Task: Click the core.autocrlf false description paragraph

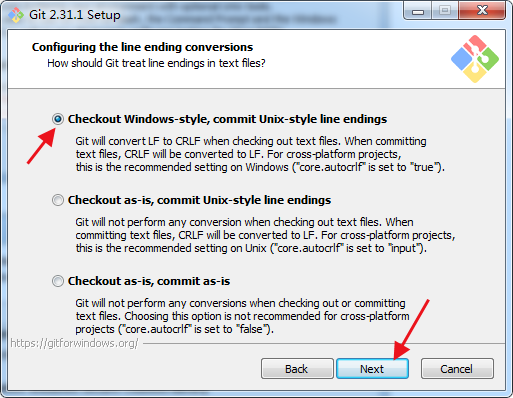Action: pyautogui.click(x=242, y=316)
